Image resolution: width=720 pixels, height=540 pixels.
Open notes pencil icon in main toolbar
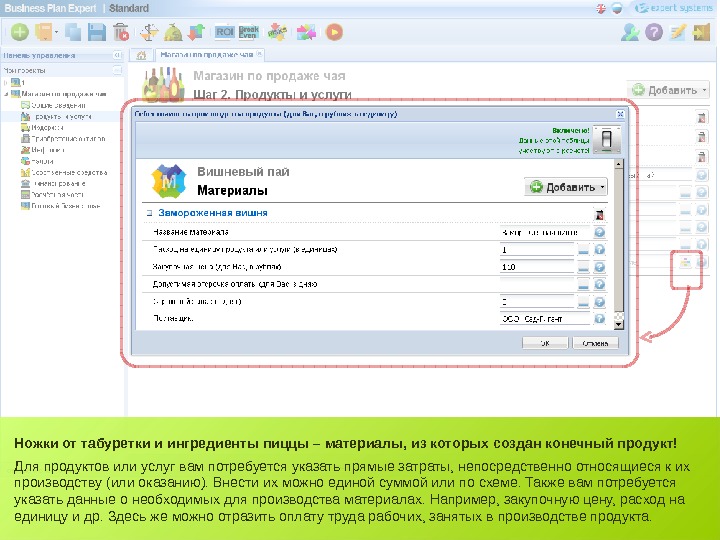coord(678,32)
